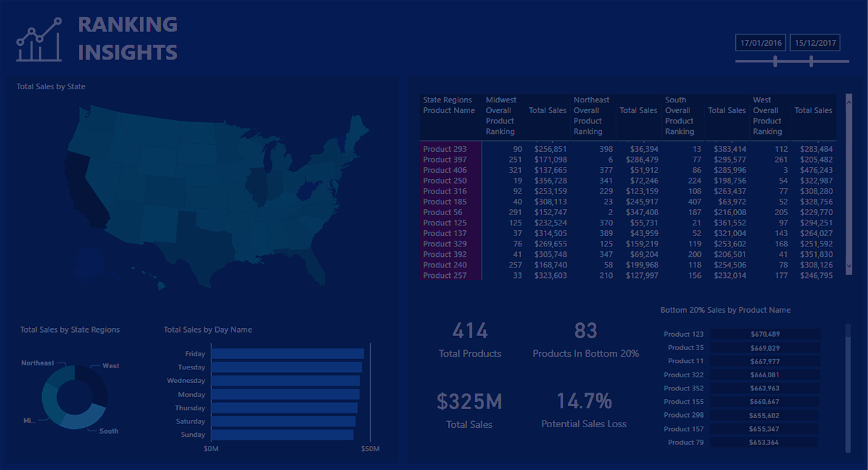
Task: Select Product 352 bar showing $663,963
Action: click(765, 388)
